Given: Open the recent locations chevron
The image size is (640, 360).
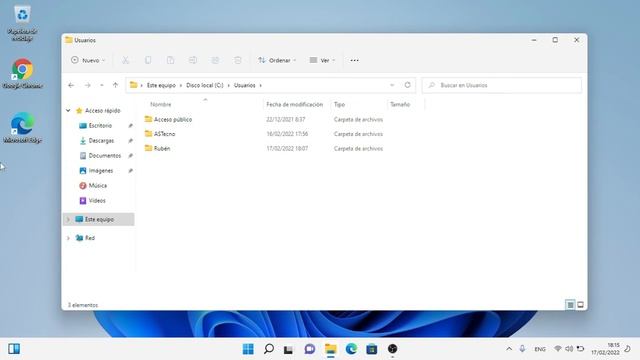Looking at the screenshot, I should point(102,85).
